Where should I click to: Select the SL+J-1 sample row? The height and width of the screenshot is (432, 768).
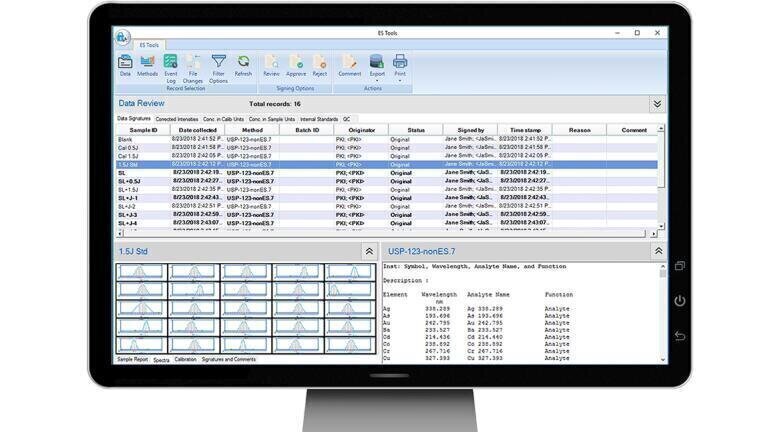(x=386, y=198)
